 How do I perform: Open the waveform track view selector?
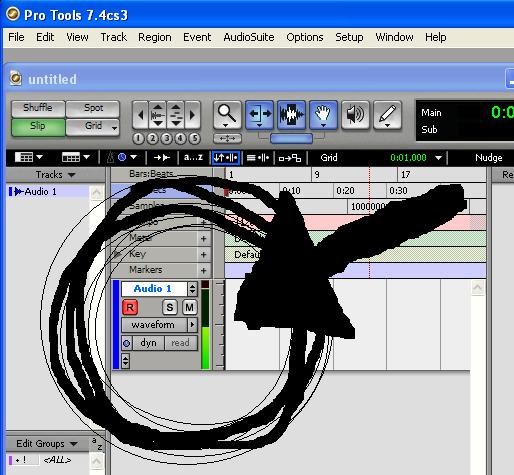click(159, 325)
